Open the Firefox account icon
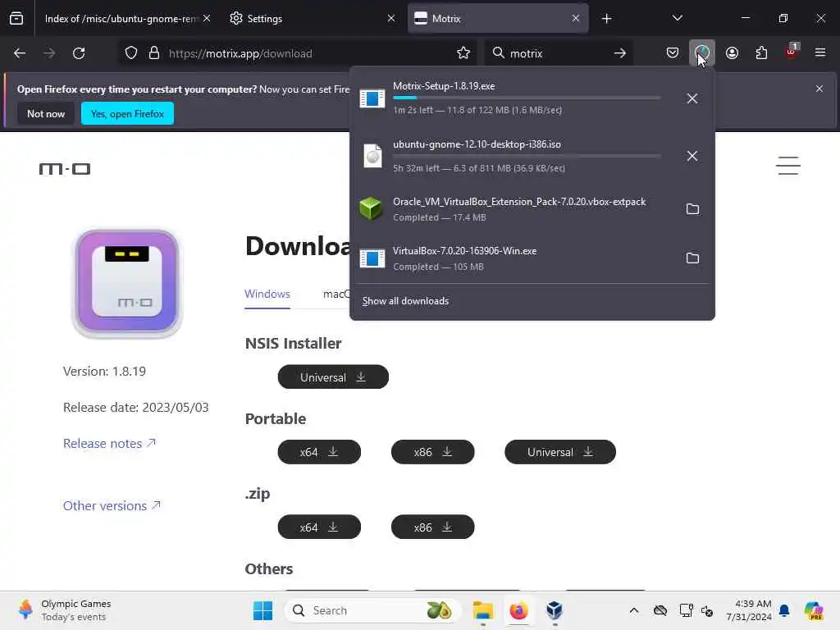This screenshot has width=840, height=630. tap(732, 53)
